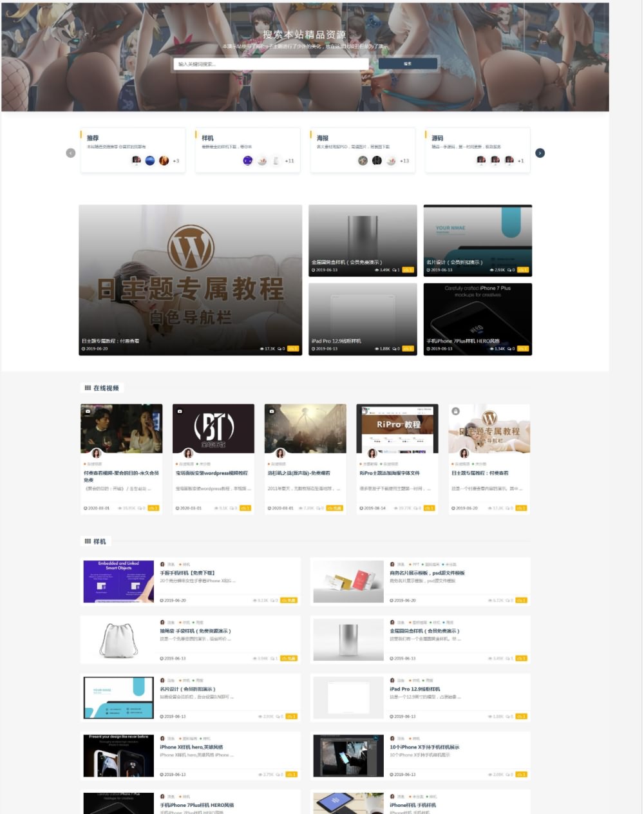The width and height of the screenshot is (644, 814).
Task: Click the video camera icon on the BT thumbnail
Action: pos(180,411)
